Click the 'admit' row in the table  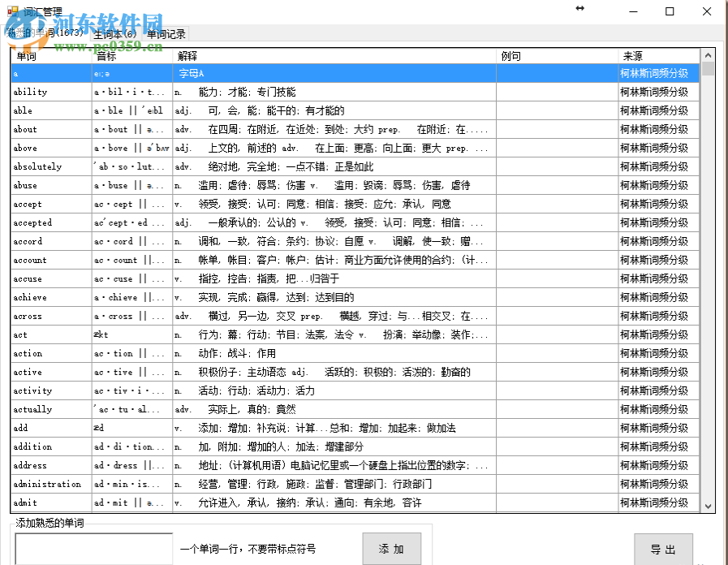click(x=49, y=502)
